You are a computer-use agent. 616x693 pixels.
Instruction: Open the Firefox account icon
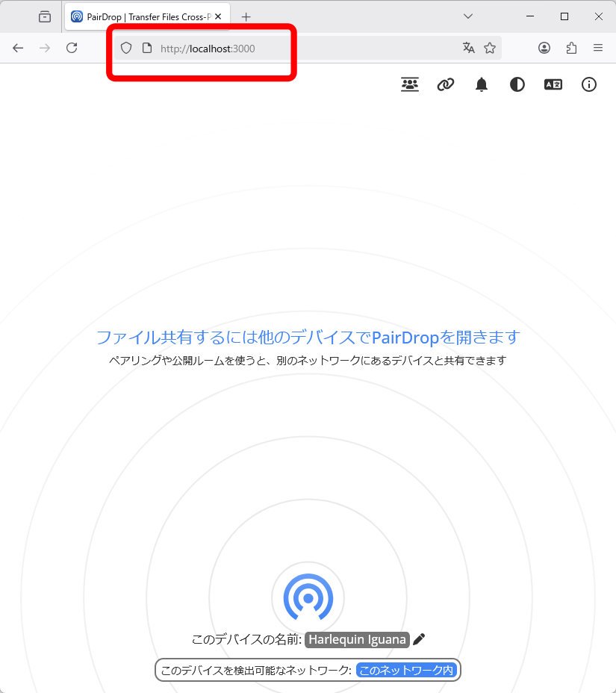[x=544, y=48]
